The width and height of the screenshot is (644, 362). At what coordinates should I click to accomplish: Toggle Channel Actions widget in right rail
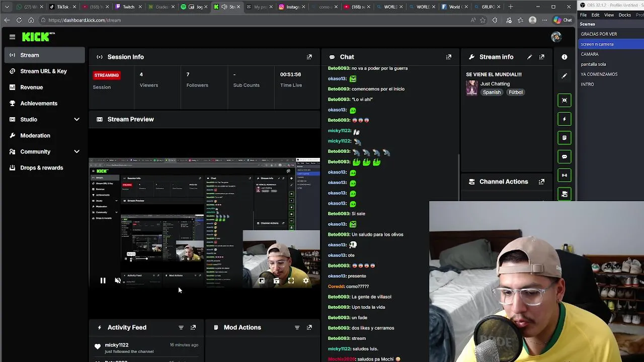click(x=565, y=194)
